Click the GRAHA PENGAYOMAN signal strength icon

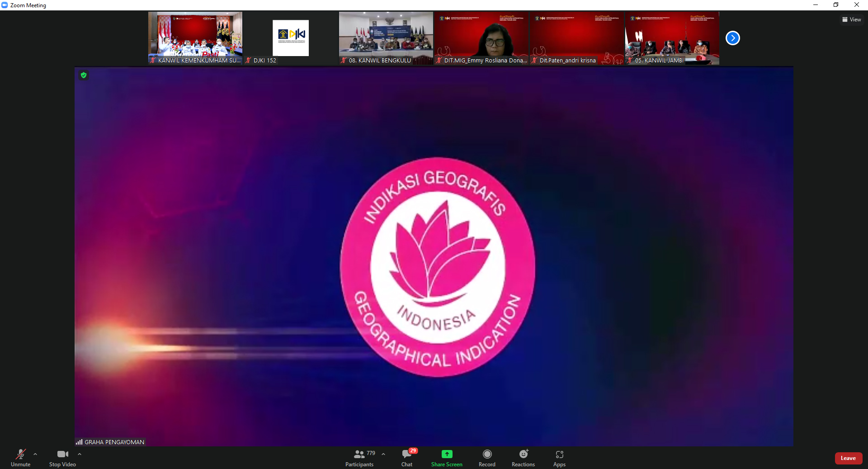79,442
